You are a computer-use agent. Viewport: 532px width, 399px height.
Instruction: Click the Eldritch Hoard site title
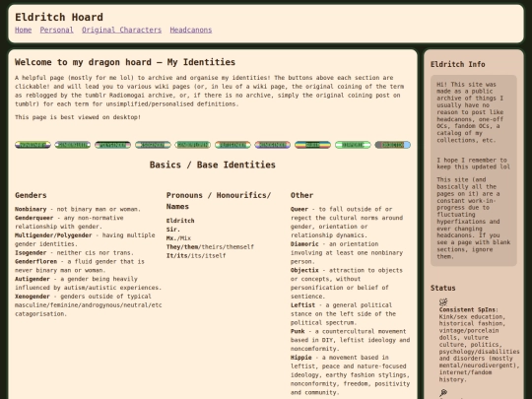tap(59, 17)
